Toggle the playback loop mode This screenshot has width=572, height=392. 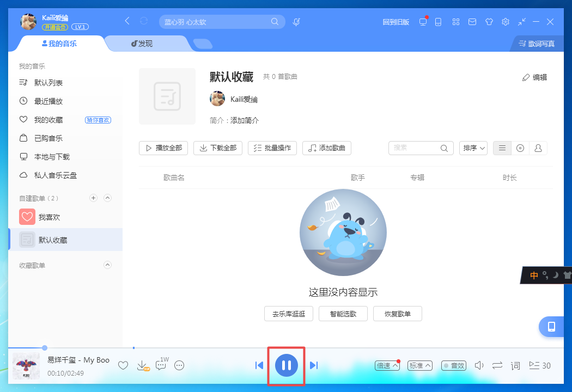click(497, 365)
